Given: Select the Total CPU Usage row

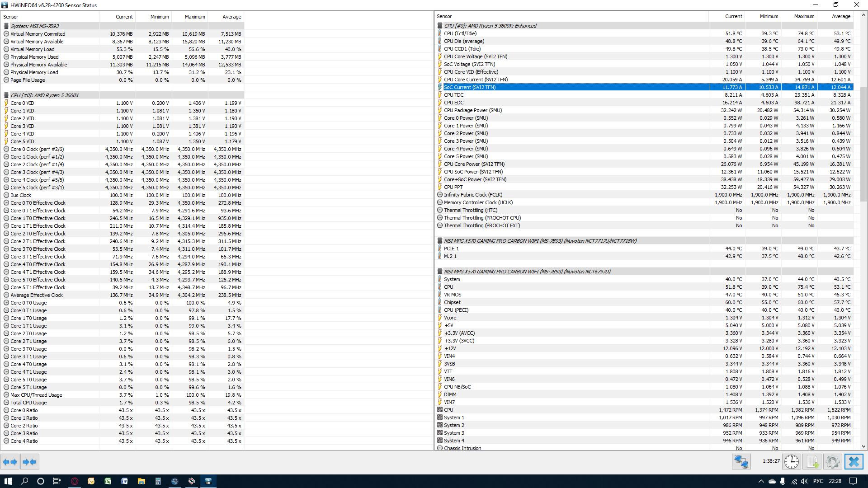Looking at the screenshot, I should point(28,403).
